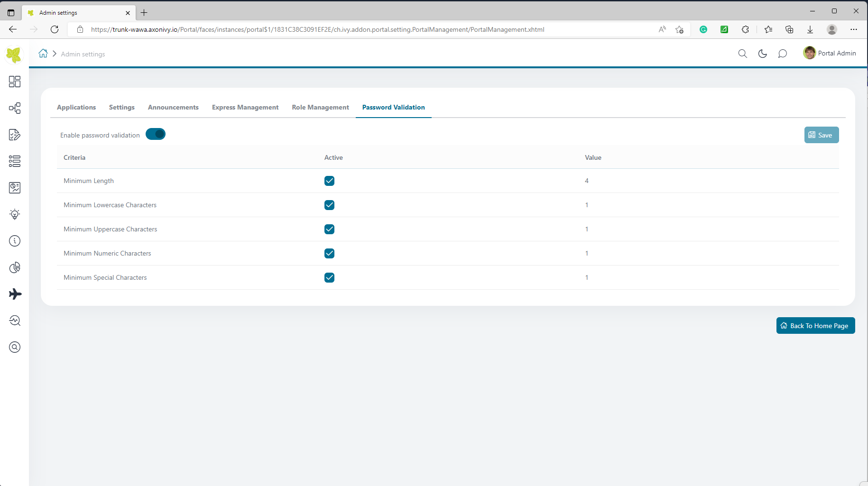Toggle dark mode moon icon
Image resolution: width=868 pixels, height=486 pixels.
[x=762, y=54]
